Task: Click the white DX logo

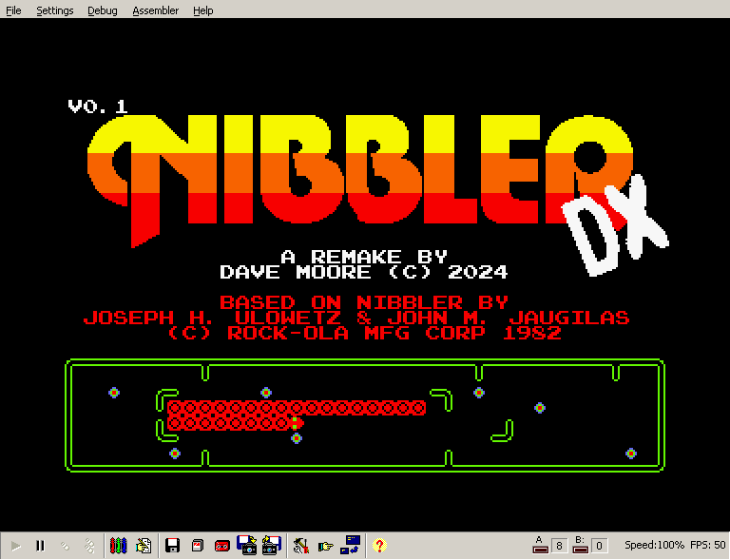Action: [x=617, y=226]
